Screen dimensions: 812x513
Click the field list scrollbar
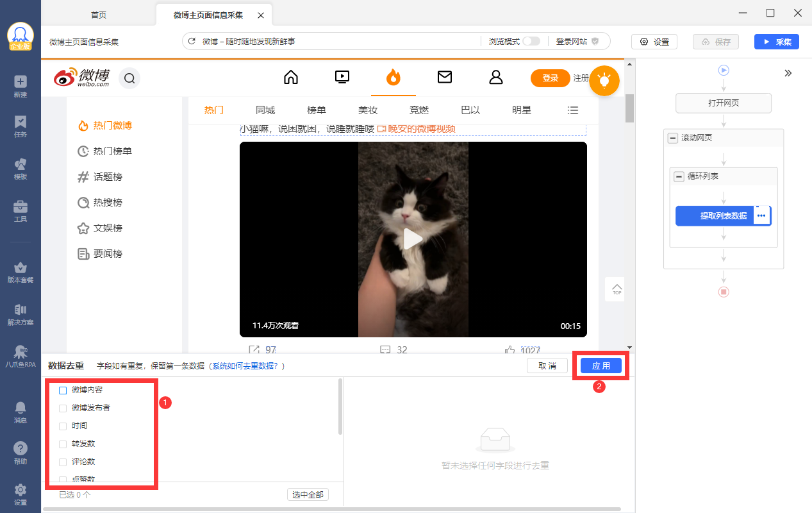click(340, 407)
